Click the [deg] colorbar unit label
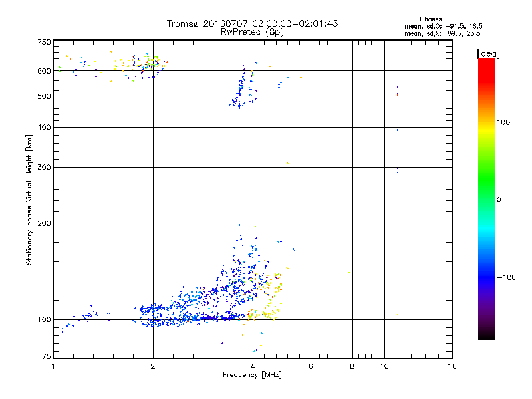 (x=488, y=53)
